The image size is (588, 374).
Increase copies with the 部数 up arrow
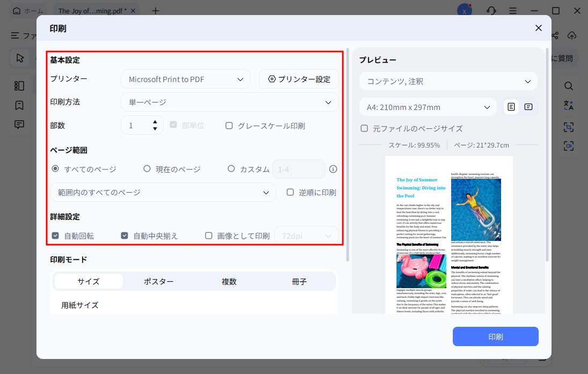[x=156, y=122]
